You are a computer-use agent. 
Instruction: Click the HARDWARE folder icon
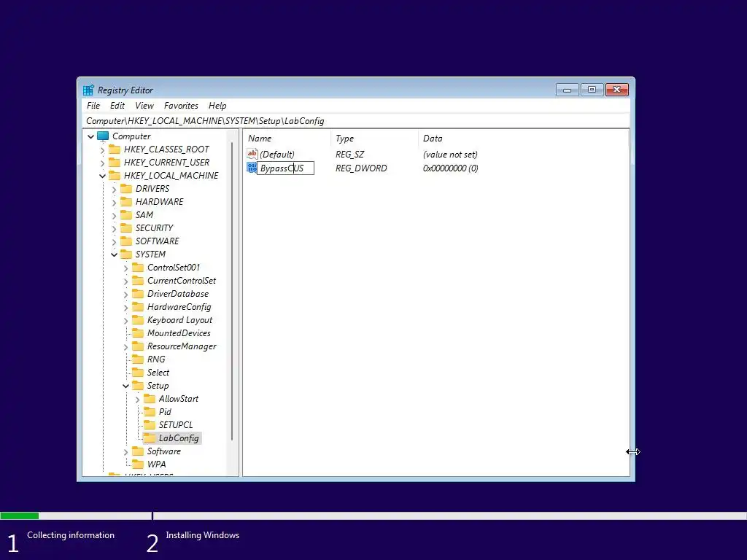point(126,202)
